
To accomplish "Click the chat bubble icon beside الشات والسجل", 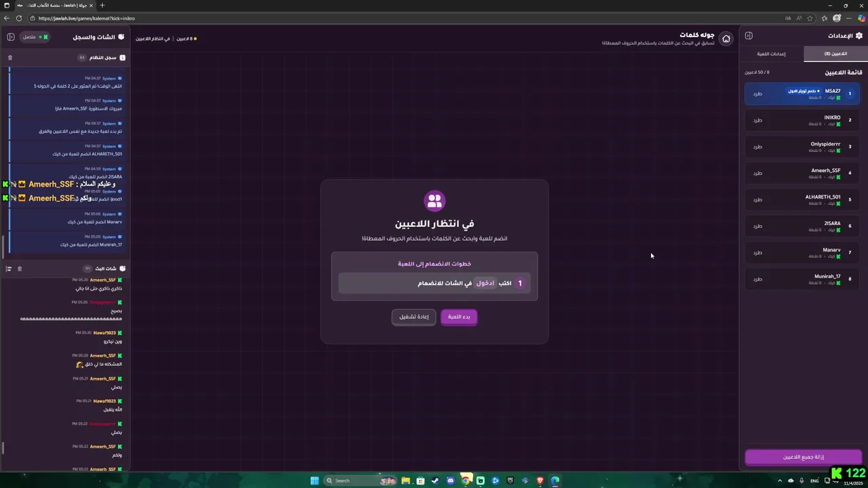I will pyautogui.click(x=121, y=37).
